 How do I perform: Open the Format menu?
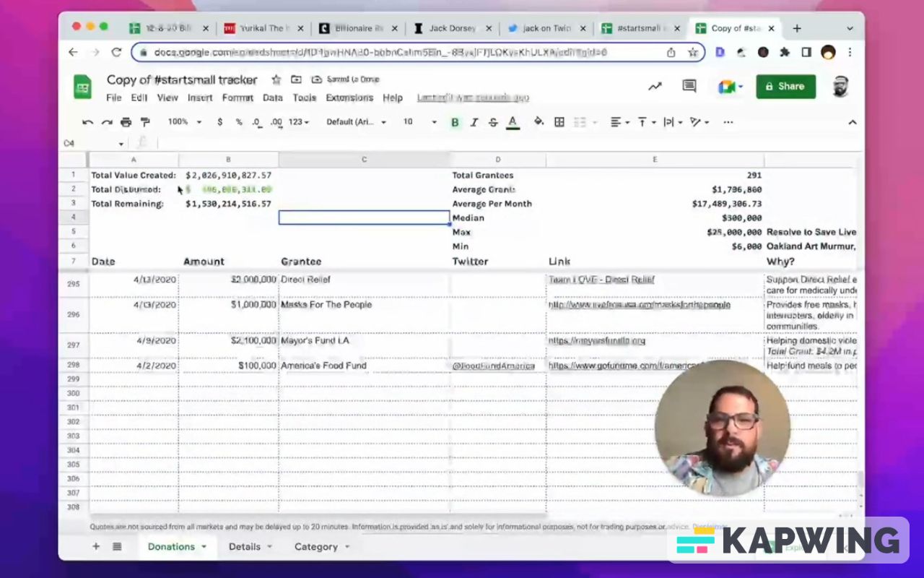[237, 98]
